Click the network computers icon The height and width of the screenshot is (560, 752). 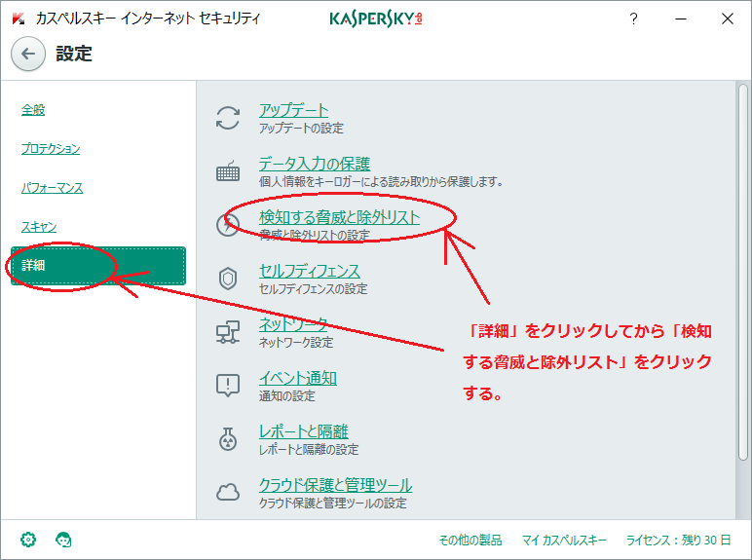click(x=228, y=332)
